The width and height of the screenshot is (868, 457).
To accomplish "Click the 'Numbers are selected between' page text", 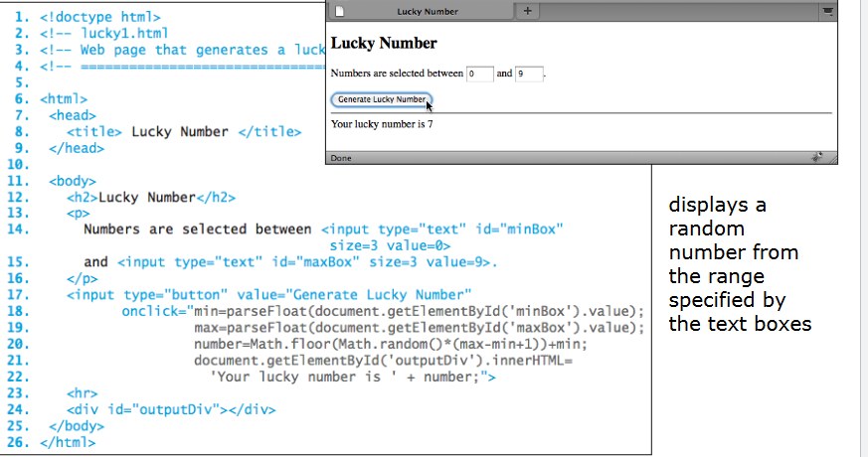I will coord(397,74).
